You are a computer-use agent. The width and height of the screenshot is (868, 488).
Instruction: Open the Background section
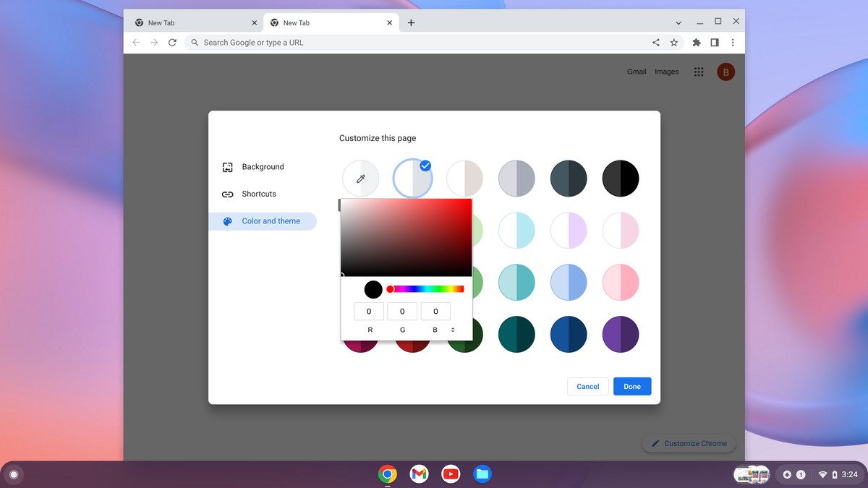tap(263, 167)
